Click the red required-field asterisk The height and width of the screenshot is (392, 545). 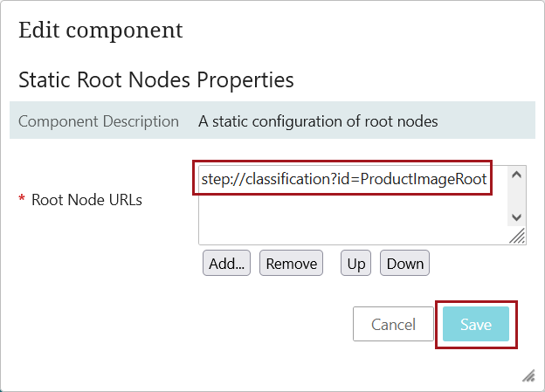tap(22, 201)
